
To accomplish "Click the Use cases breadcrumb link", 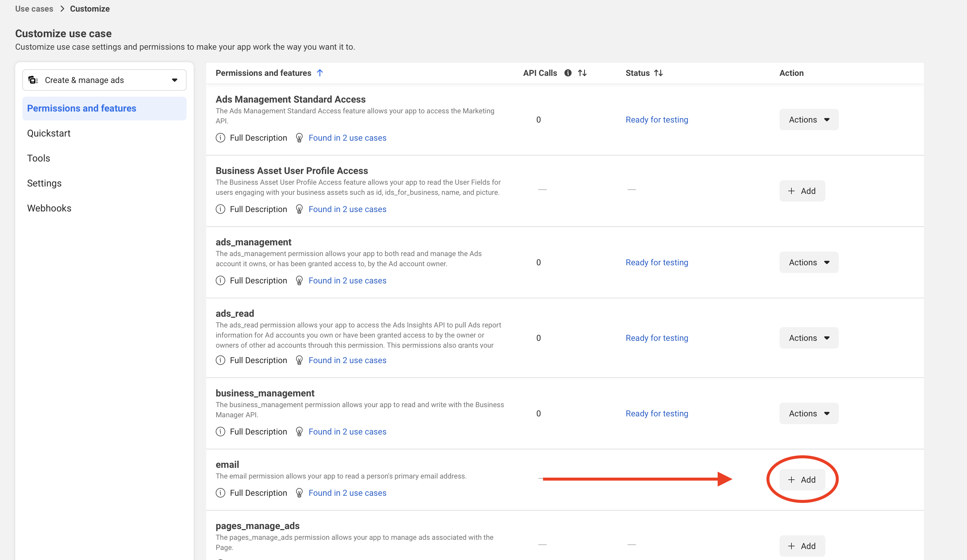I will pyautogui.click(x=34, y=9).
